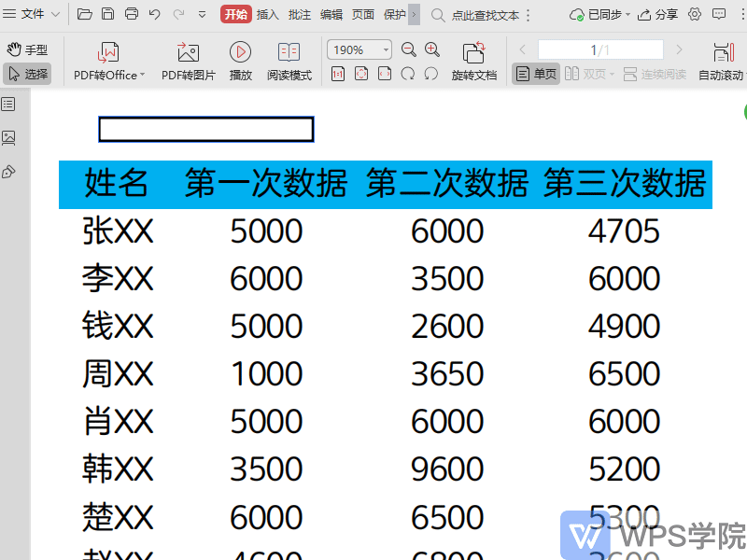747x560 pixels.
Task: Click the page number input field
Action: point(600,49)
